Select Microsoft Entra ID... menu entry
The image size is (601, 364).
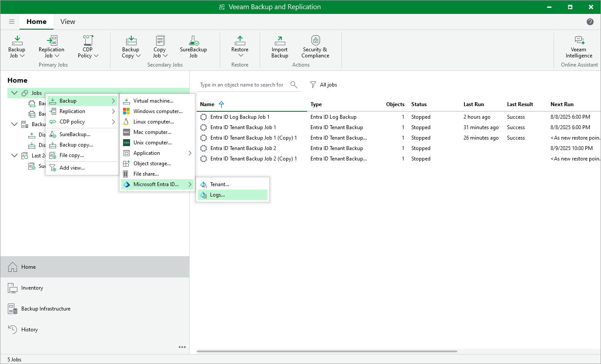pos(157,184)
